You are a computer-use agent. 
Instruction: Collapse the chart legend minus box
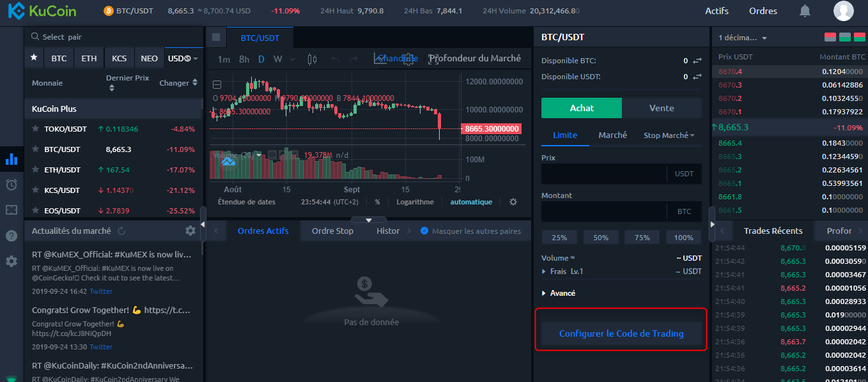[x=217, y=84]
